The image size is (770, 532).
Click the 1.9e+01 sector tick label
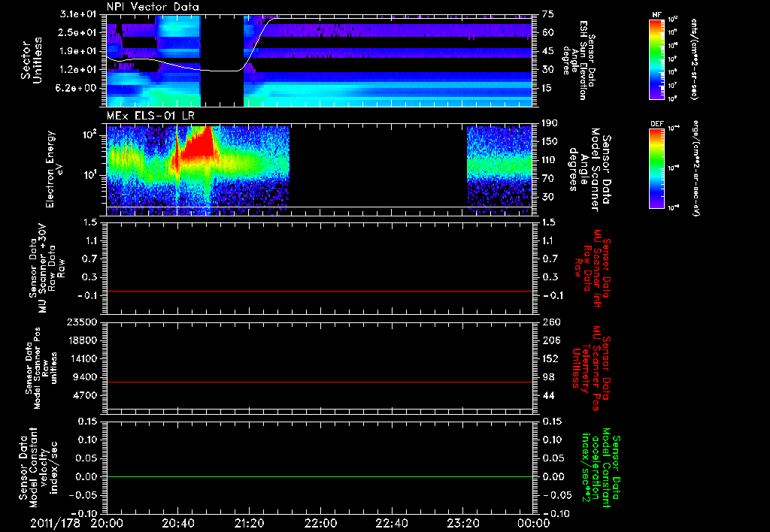(80, 51)
